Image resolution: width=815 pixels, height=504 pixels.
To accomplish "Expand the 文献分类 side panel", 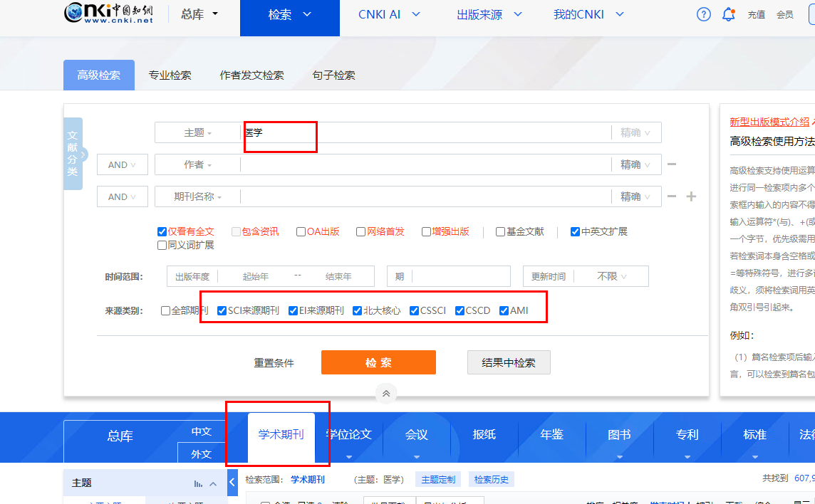I will click(x=73, y=153).
